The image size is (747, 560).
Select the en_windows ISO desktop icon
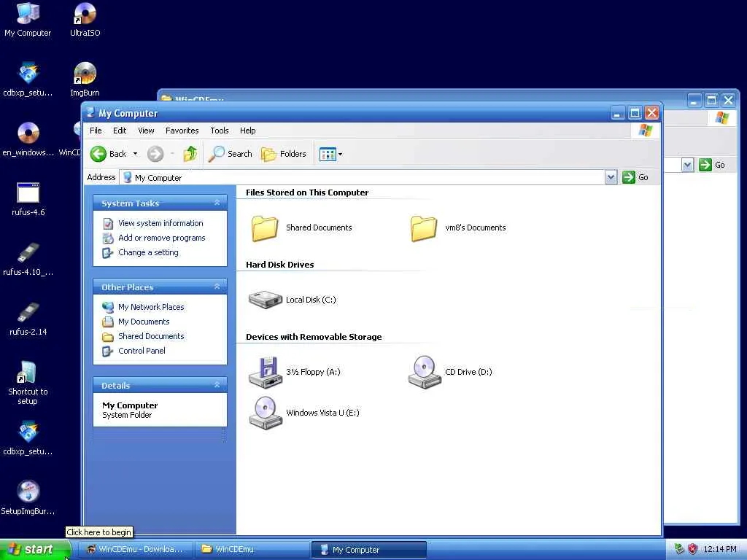(28, 139)
